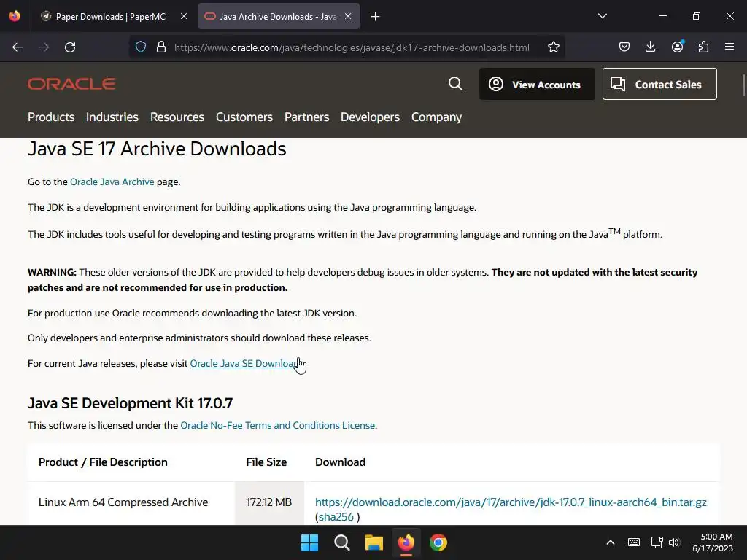The image size is (747, 560).
Task: Open Oracle No-Fee Terms and Conditions License link
Action: point(277,425)
